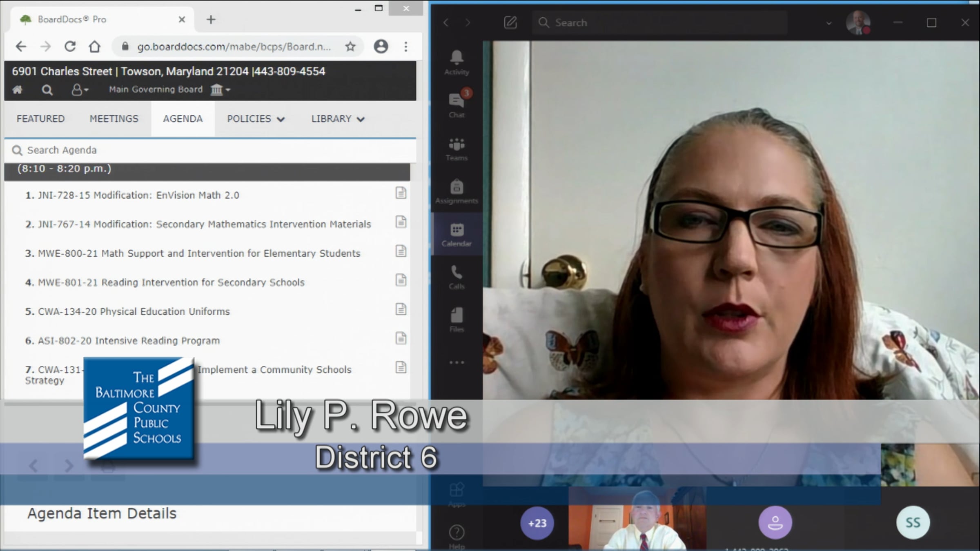Open the BoardDocs user account dropdown
980x551 pixels.
[x=80, y=89]
